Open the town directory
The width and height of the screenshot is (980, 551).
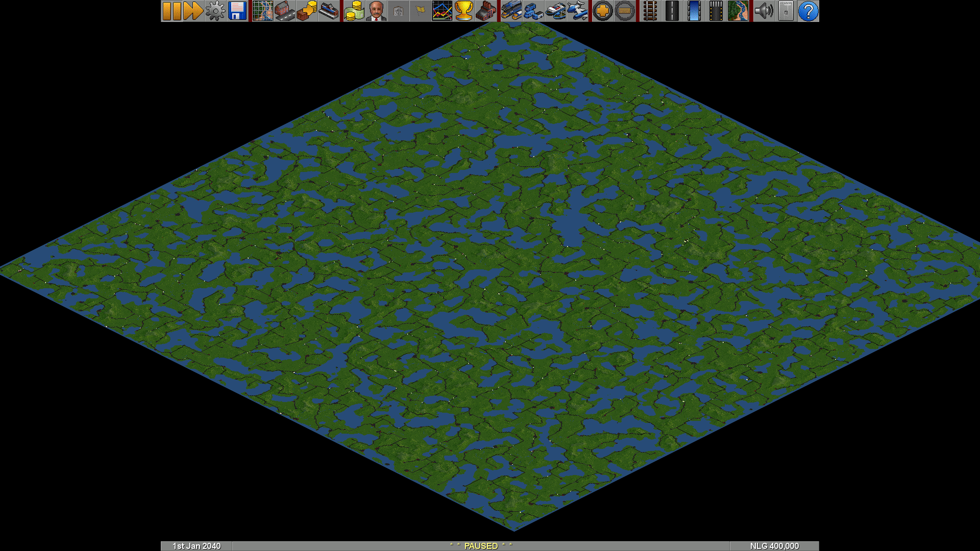[x=285, y=11]
